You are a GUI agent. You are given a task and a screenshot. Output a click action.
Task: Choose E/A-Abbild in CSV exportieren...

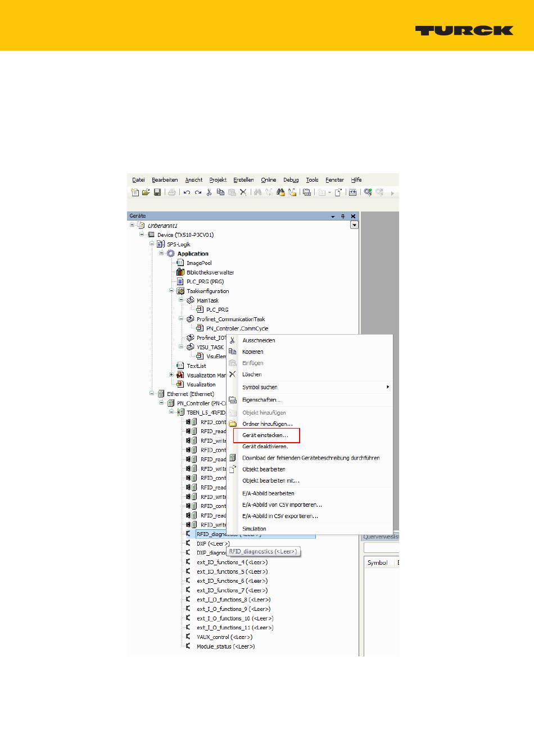(x=280, y=516)
